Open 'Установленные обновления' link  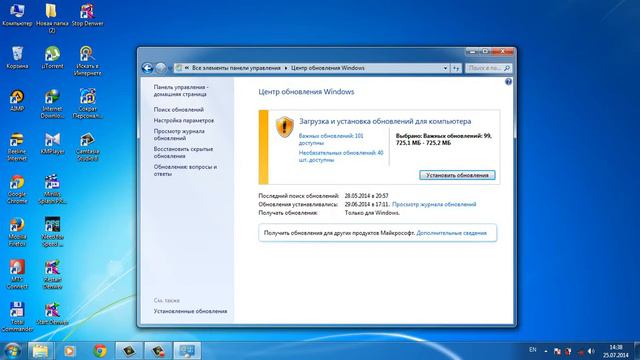tap(190, 311)
